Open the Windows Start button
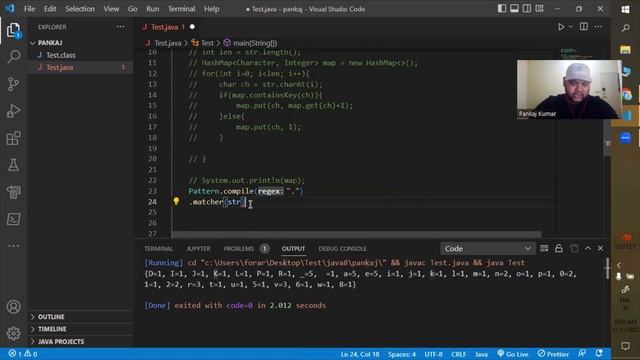Screen dimensions: 640x360 625,9
